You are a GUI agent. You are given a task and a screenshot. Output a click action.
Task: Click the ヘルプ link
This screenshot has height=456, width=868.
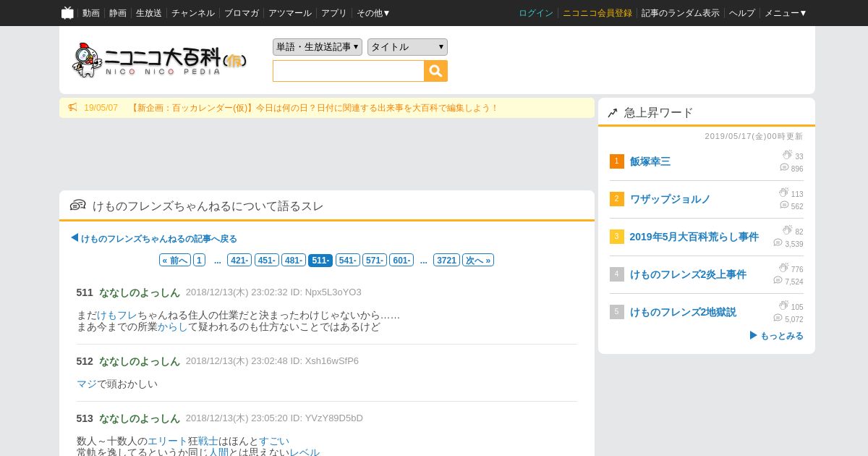pyautogui.click(x=742, y=13)
